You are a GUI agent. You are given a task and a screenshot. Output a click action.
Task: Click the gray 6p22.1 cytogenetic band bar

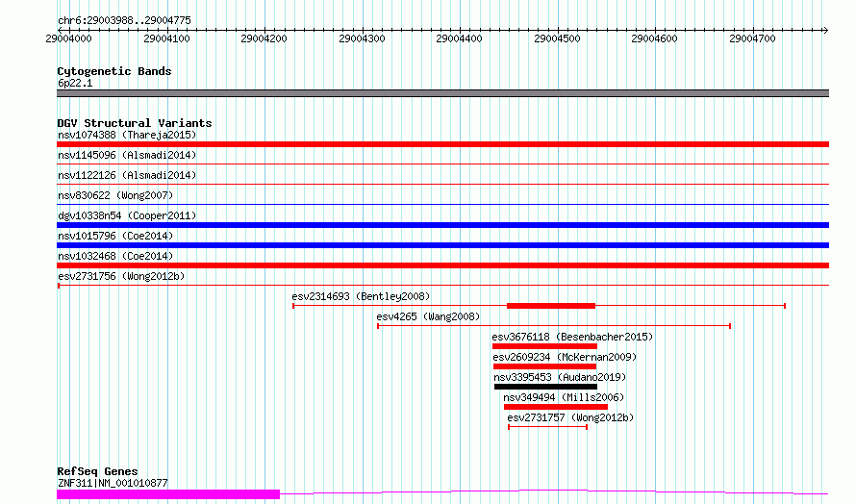[442, 93]
